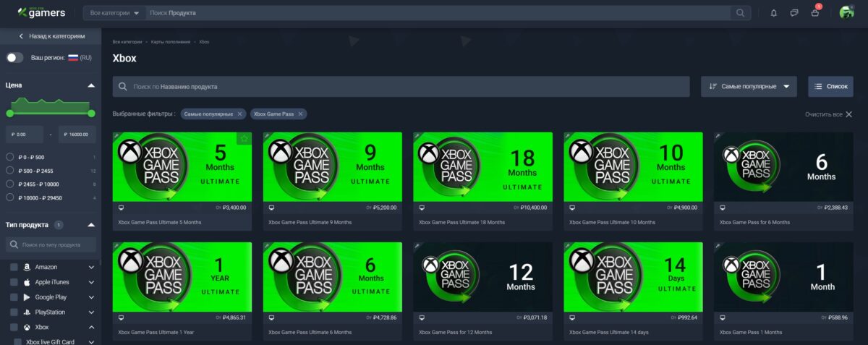868x345 pixels.
Task: Focus the Поиск по типу продукта field
Action: pyautogui.click(x=51, y=245)
